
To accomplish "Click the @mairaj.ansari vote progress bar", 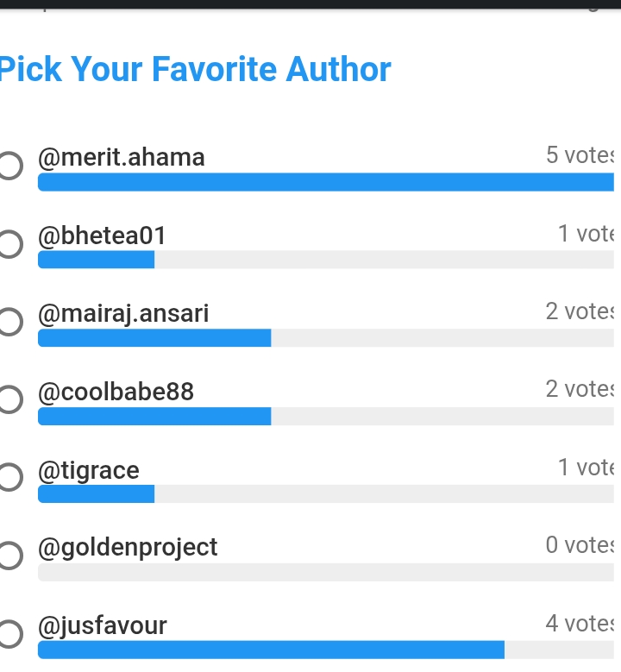I will tap(154, 338).
